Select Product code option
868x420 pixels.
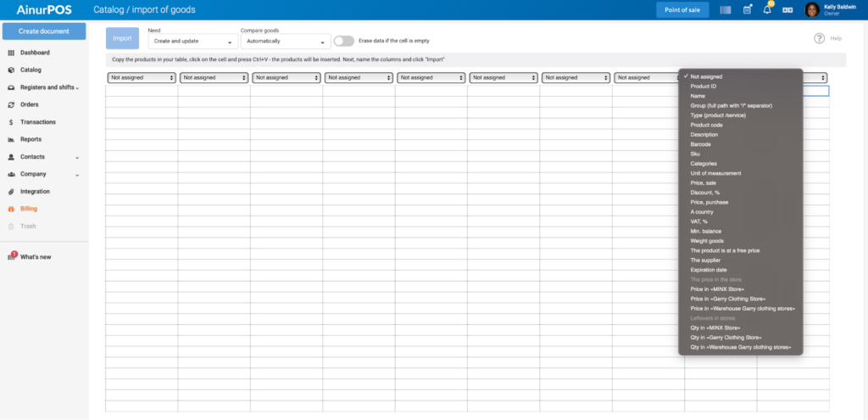pyautogui.click(x=741, y=126)
